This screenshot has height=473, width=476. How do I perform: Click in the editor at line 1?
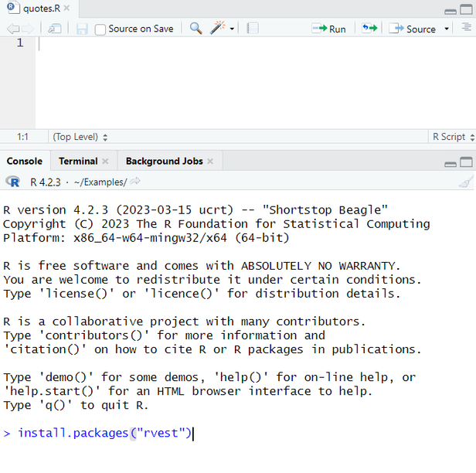(255, 43)
